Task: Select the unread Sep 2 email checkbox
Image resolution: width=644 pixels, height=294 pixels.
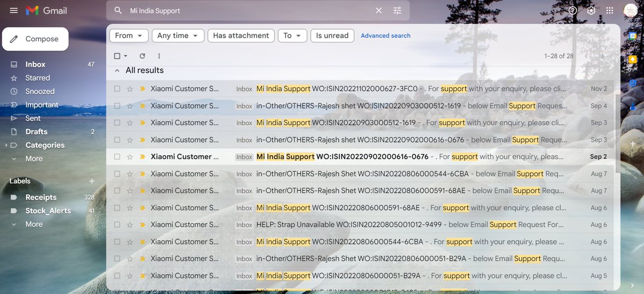Action: tap(117, 157)
